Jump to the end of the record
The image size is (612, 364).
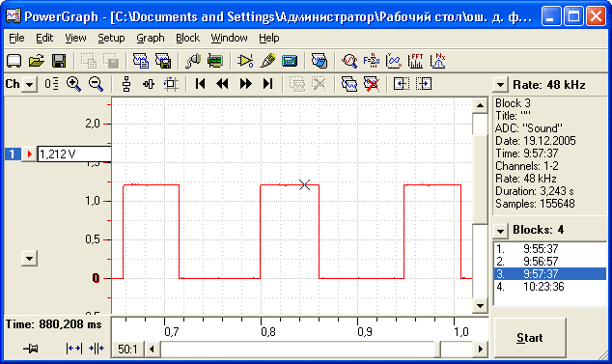(267, 84)
